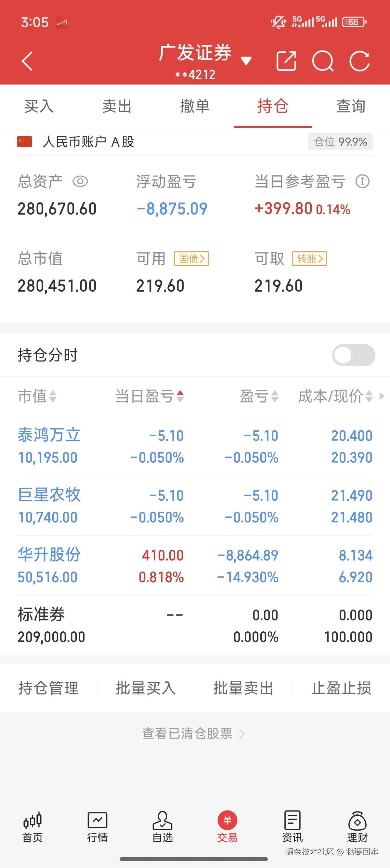Open search with magnifier icon

click(x=323, y=61)
